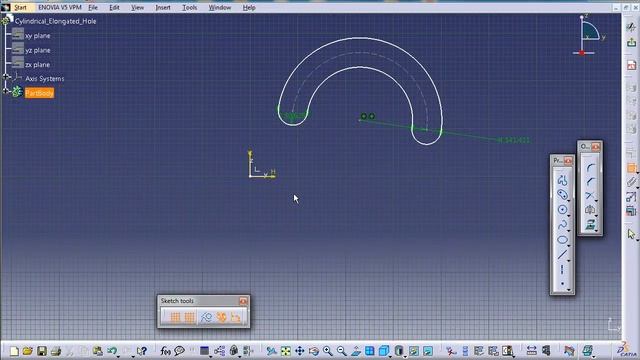The height and width of the screenshot is (360, 640).
Task: Open the Mirror tool dropdown arrow
Action: [596, 216]
